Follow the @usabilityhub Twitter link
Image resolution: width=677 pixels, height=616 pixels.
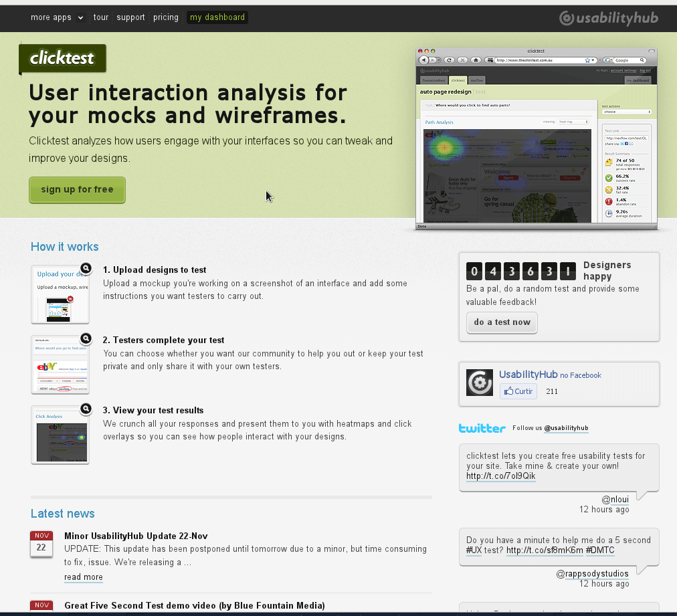pyautogui.click(x=566, y=428)
